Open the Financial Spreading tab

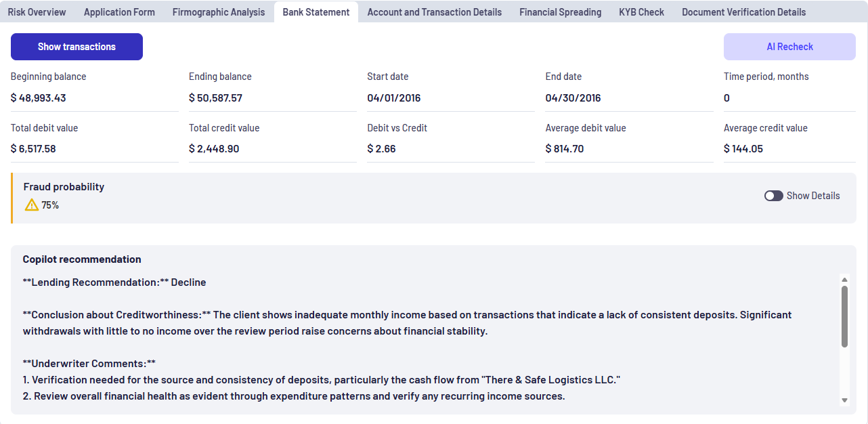(561, 12)
